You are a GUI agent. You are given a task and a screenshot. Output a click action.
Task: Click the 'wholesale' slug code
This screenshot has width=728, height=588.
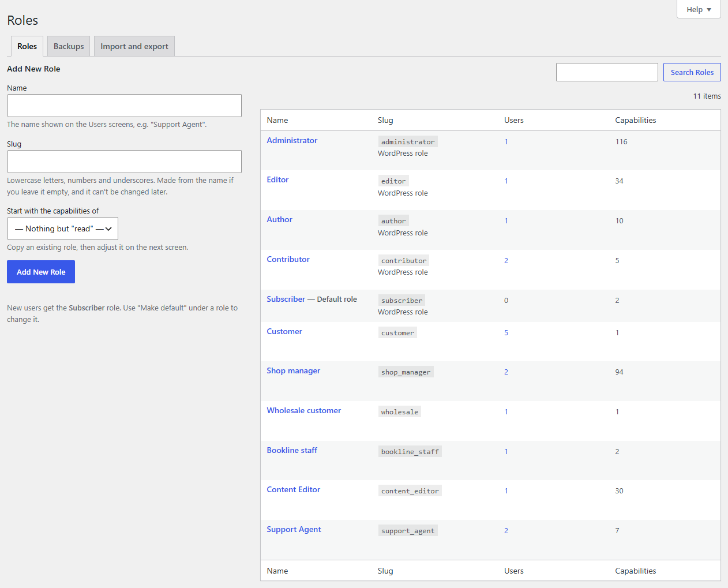coord(399,411)
